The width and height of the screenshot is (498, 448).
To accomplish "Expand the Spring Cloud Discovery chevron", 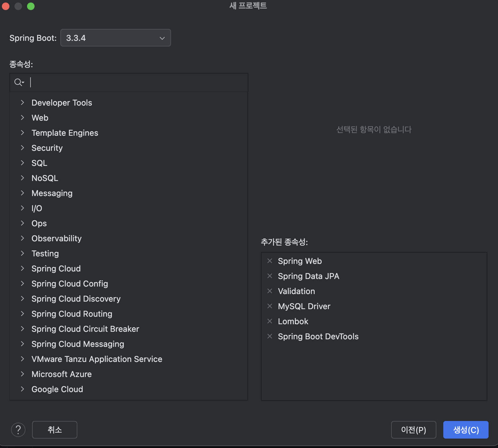I will click(x=22, y=298).
